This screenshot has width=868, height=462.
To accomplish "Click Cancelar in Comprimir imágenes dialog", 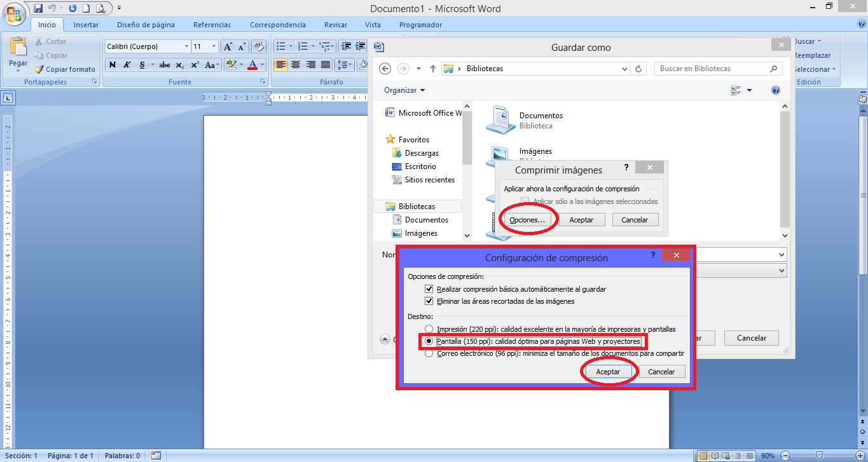I will (x=635, y=220).
